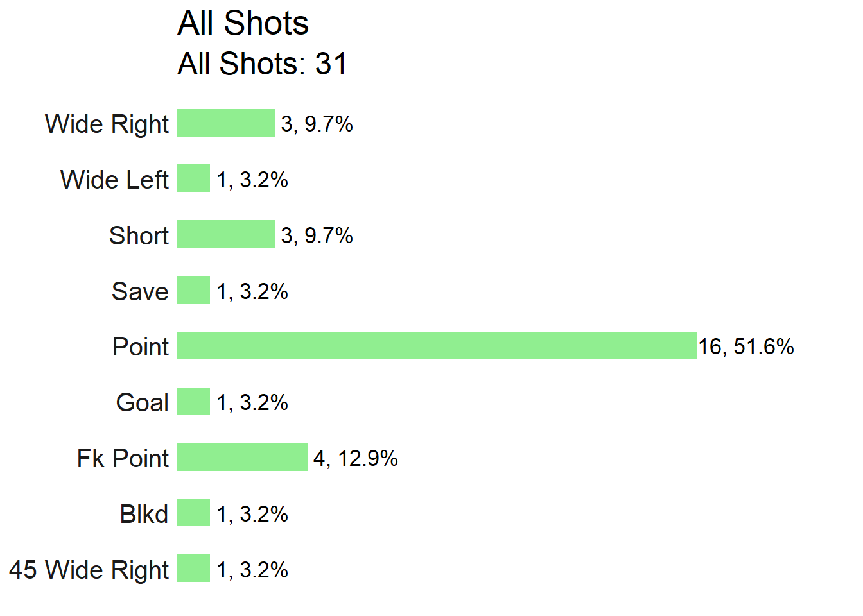Click the 'Wide Left' axis label
The width and height of the screenshot is (863, 616).
[114, 180]
